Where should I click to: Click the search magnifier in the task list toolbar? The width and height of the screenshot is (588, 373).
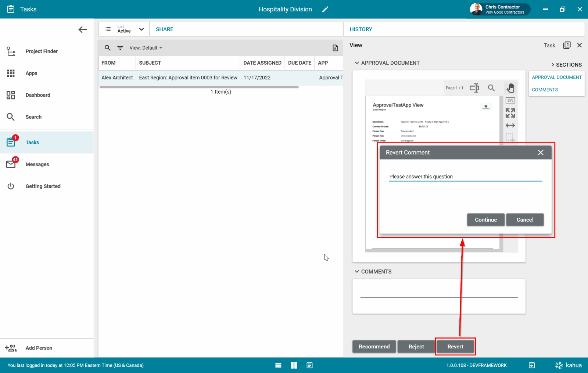[x=108, y=48]
